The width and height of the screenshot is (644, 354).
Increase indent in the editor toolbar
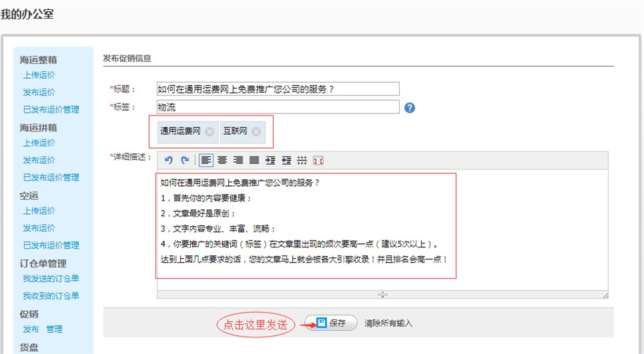pyautogui.click(x=270, y=160)
